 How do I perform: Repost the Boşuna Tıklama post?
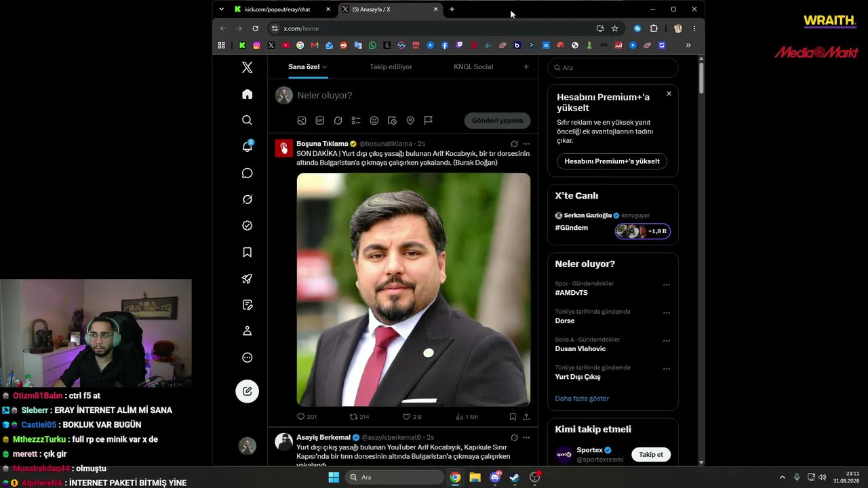(x=359, y=417)
